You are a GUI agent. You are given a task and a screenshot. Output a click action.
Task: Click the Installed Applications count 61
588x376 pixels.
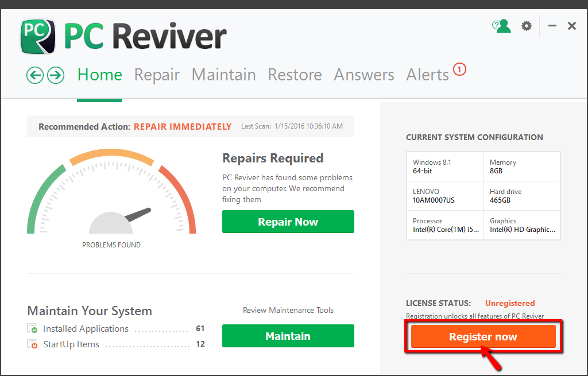(200, 328)
